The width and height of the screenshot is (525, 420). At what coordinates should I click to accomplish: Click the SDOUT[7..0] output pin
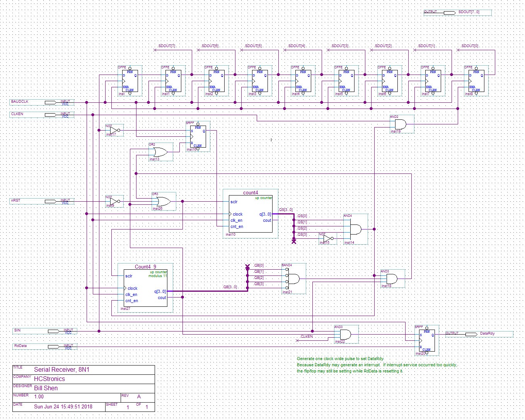point(449,12)
